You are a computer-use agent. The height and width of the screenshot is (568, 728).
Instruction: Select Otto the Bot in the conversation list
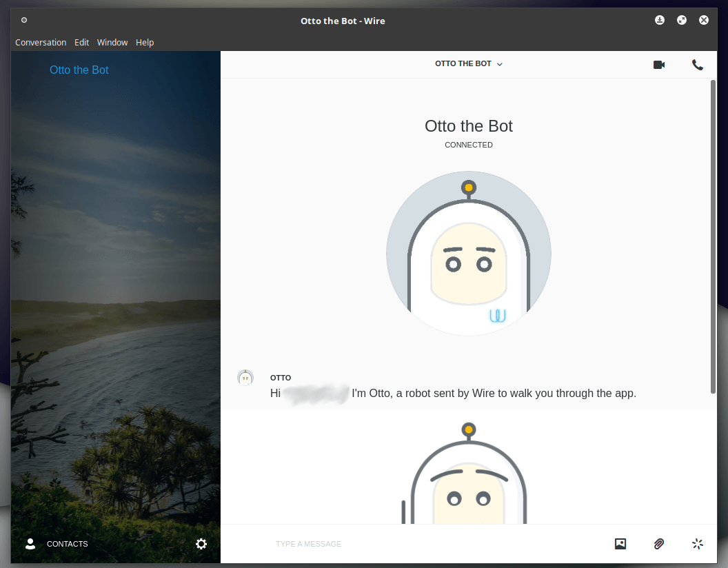pos(79,70)
